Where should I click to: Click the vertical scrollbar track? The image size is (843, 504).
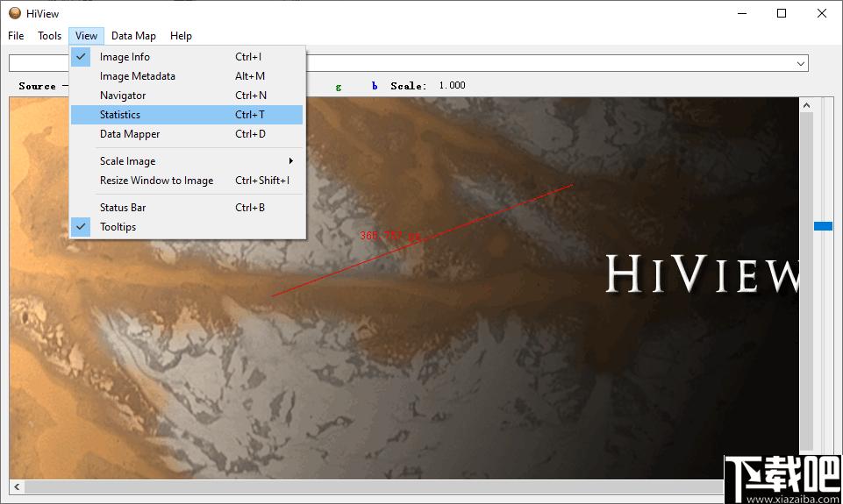pos(806,281)
